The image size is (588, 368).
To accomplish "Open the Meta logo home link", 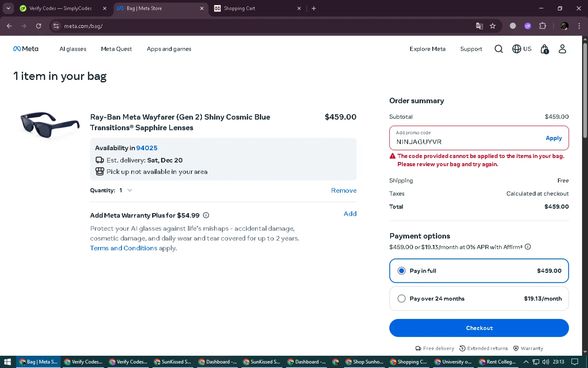I will point(26,49).
